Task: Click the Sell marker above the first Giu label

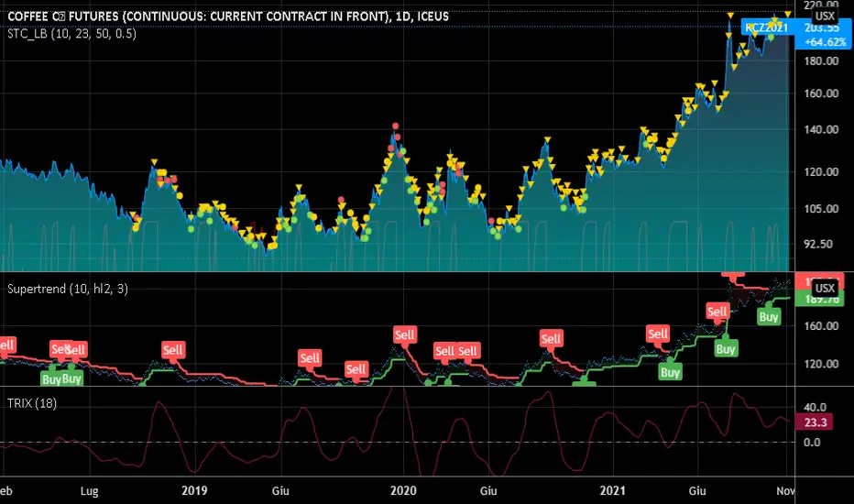Action: tap(310, 357)
